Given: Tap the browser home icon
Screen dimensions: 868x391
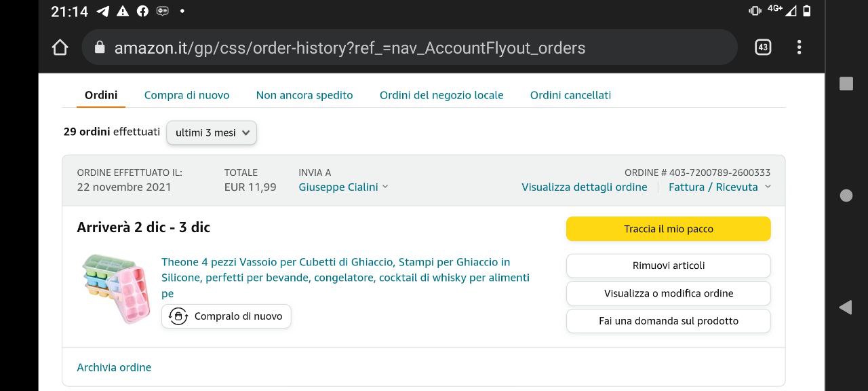Looking at the screenshot, I should tap(60, 48).
